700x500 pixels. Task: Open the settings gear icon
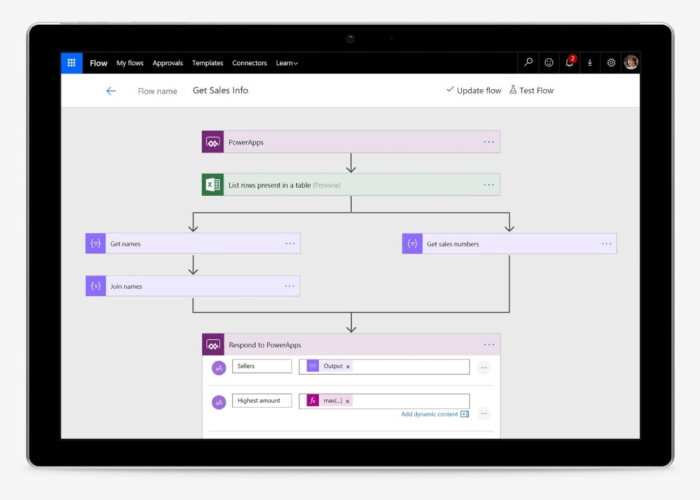(x=611, y=62)
